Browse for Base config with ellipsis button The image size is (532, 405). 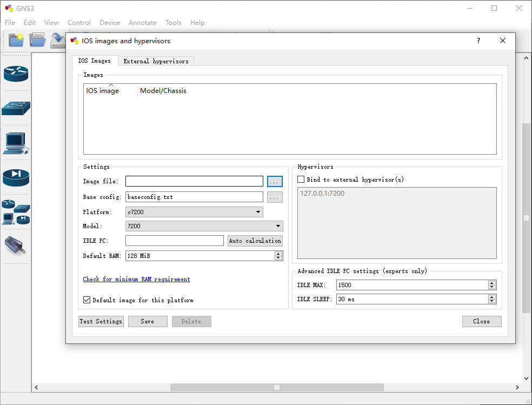pos(275,197)
